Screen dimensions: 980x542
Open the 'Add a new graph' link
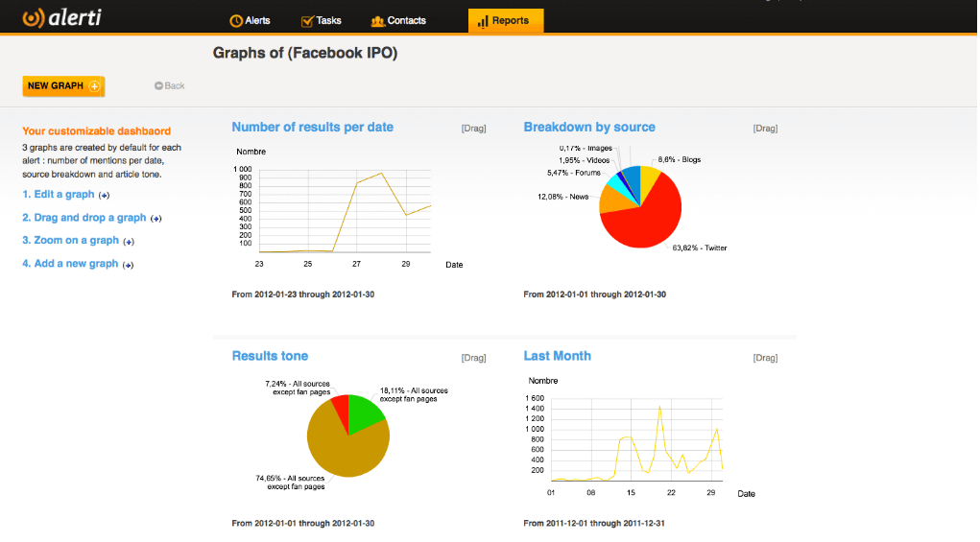coord(70,264)
